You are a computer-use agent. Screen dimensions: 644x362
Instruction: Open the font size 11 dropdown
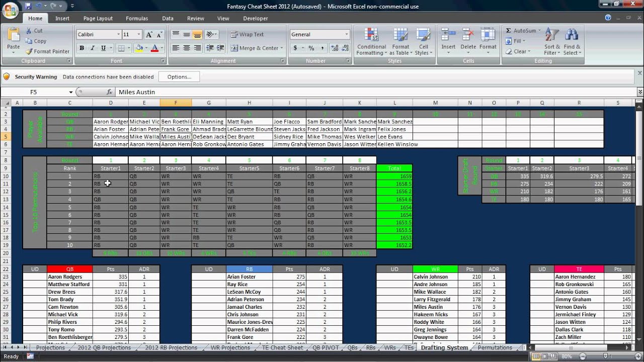click(x=139, y=35)
